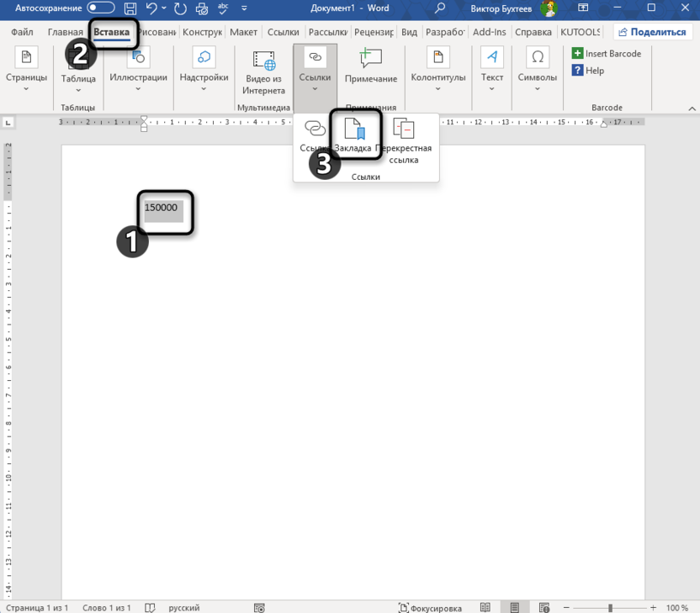Open the Файл menu tab
This screenshot has width=700, height=613.
tap(22, 32)
